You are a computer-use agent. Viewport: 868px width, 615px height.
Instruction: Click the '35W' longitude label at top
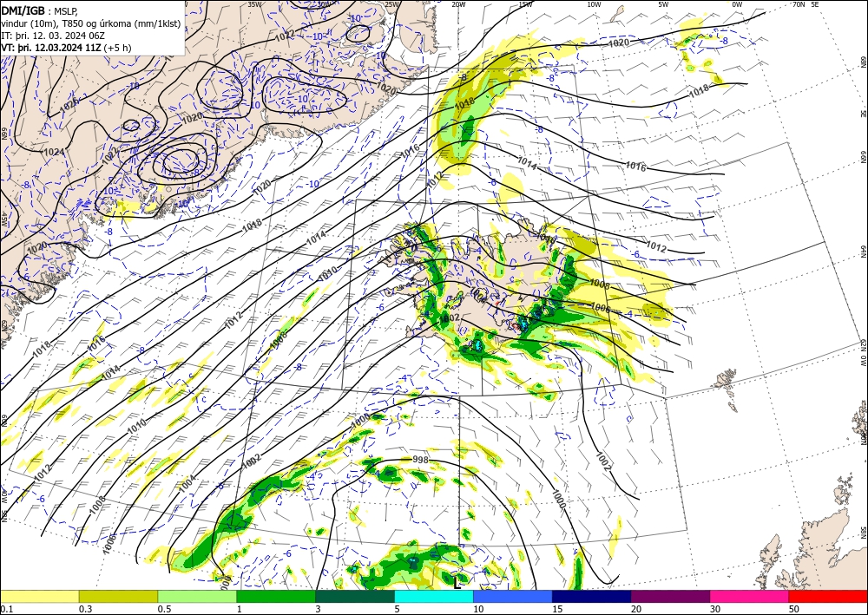pos(254,4)
